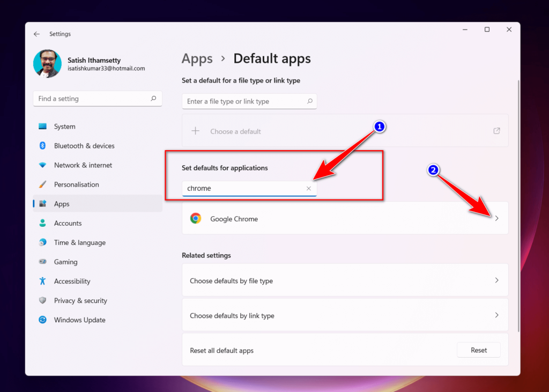Screen dimensions: 549x392
Task: Click the System monitor icon
Action: (x=43, y=126)
